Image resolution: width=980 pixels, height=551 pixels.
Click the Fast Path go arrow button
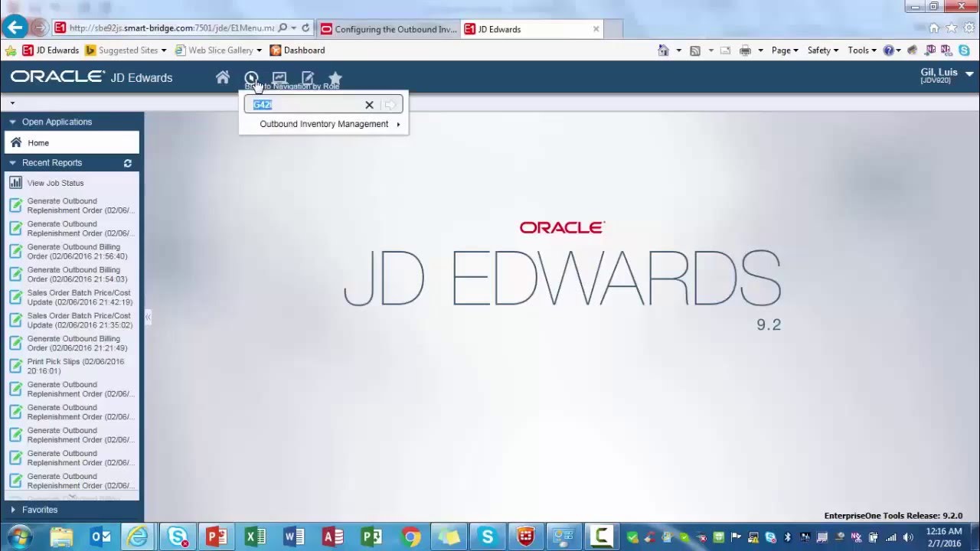(x=390, y=105)
